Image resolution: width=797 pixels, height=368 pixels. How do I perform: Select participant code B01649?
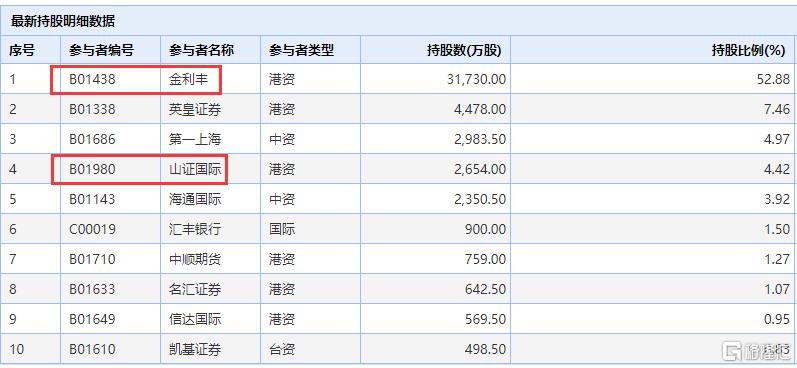coord(92,319)
